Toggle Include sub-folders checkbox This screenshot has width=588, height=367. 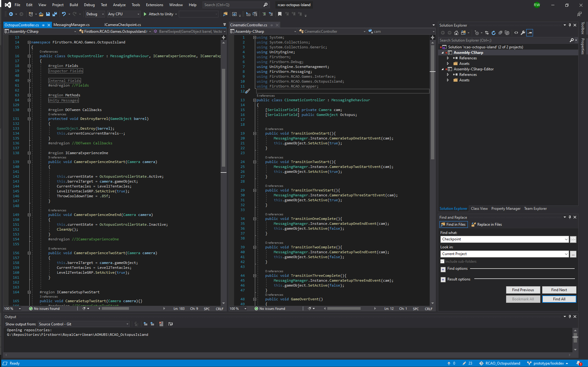click(x=442, y=261)
